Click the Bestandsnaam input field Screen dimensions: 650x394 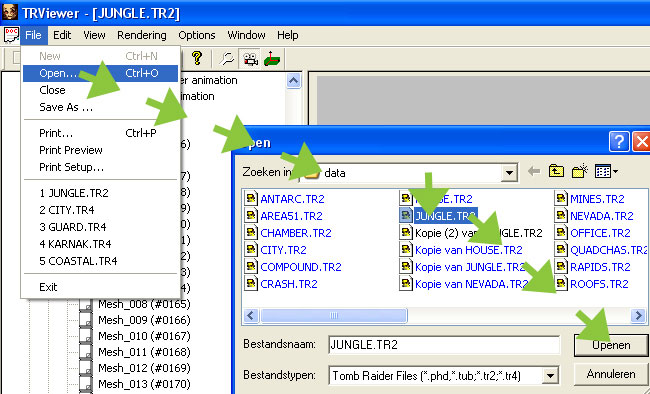click(444, 345)
